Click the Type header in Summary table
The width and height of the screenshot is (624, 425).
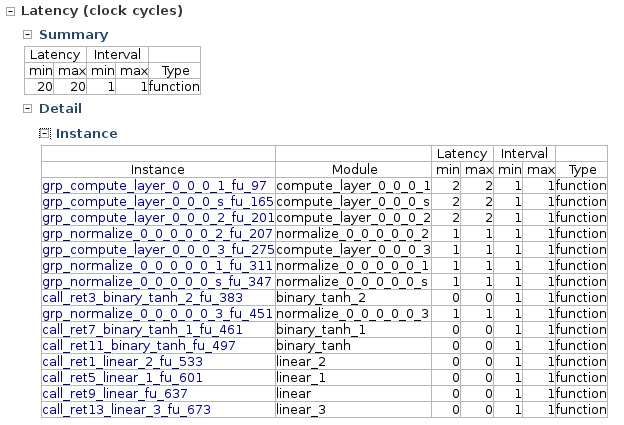tap(175, 71)
